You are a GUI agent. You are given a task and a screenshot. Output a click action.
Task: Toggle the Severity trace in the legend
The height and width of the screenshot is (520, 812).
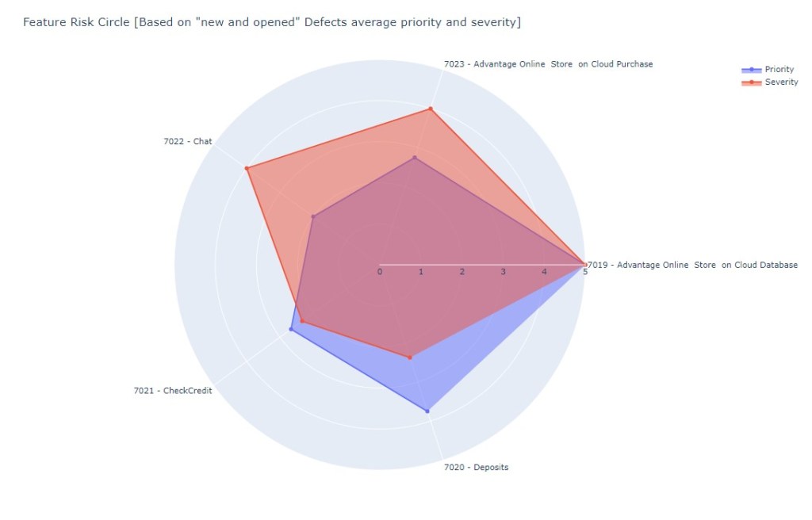click(781, 82)
